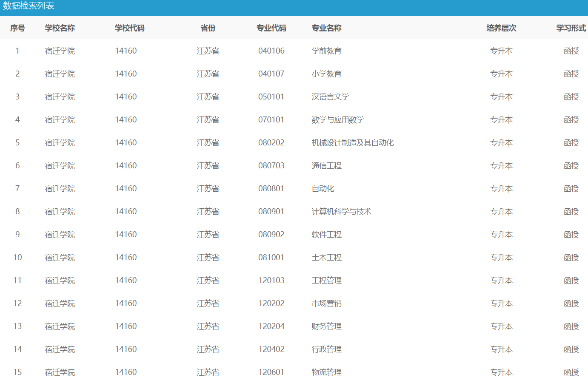Select major name 小学教育
The width and height of the screenshot is (588, 383).
point(327,74)
